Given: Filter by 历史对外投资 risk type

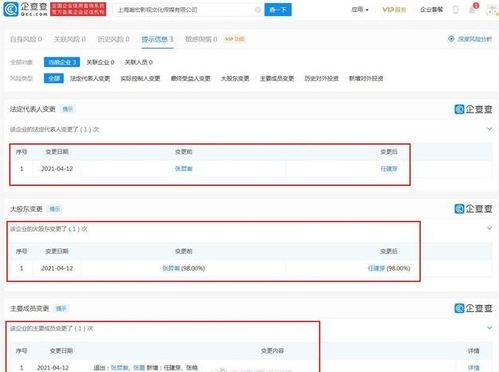Looking at the screenshot, I should [321, 78].
